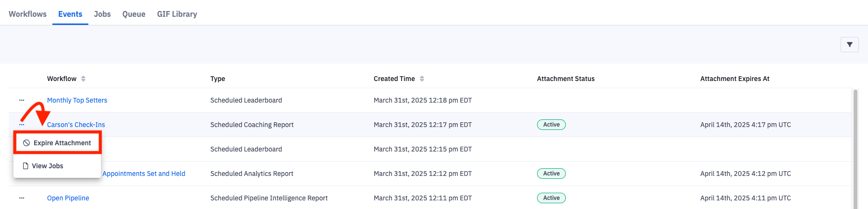Choose View Jobs in the context menu
This screenshot has height=209, width=868.
click(48, 166)
